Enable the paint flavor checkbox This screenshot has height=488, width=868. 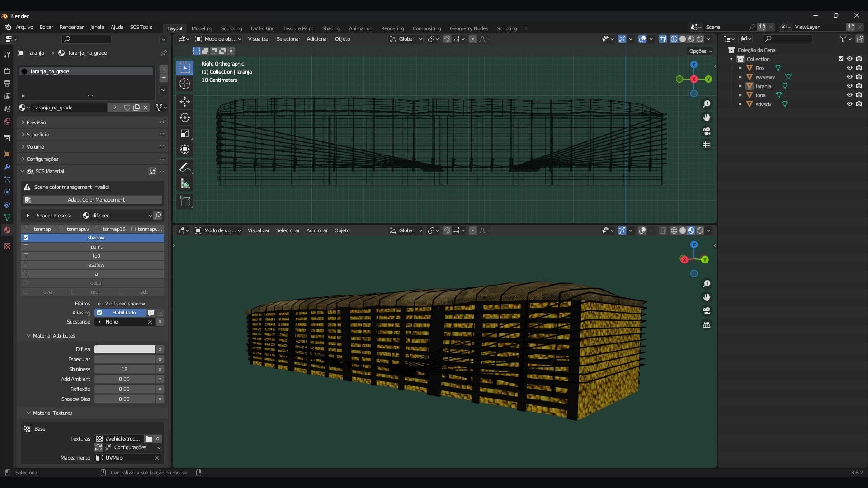26,247
